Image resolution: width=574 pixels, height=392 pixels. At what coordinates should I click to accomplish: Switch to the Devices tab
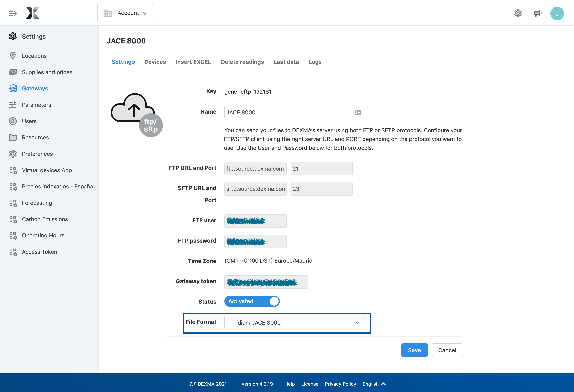coord(155,62)
